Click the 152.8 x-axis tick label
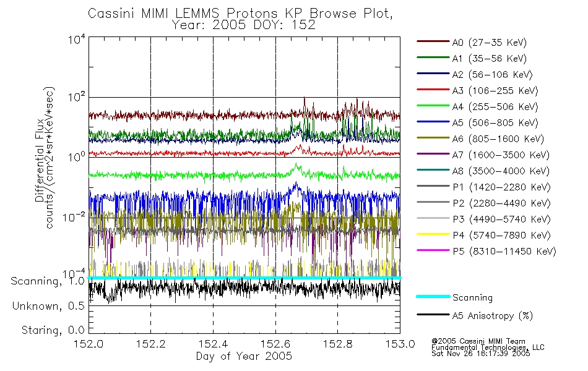The image size is (588, 371). click(337, 344)
